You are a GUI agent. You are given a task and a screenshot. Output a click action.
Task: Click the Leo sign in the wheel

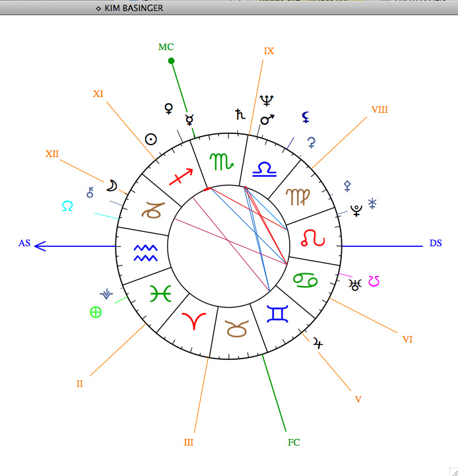[313, 238]
